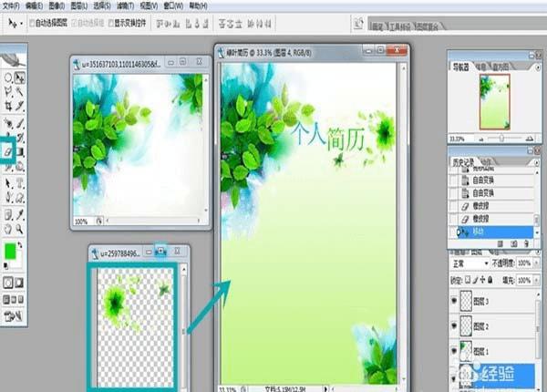Image resolution: width=547 pixels, height=392 pixels.
Task: Switch to the 直方图 tab
Action: point(501,67)
